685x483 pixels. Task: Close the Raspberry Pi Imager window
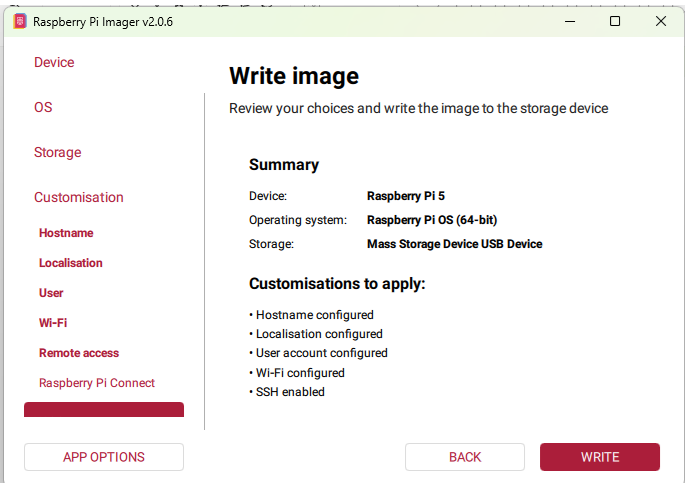(x=660, y=21)
